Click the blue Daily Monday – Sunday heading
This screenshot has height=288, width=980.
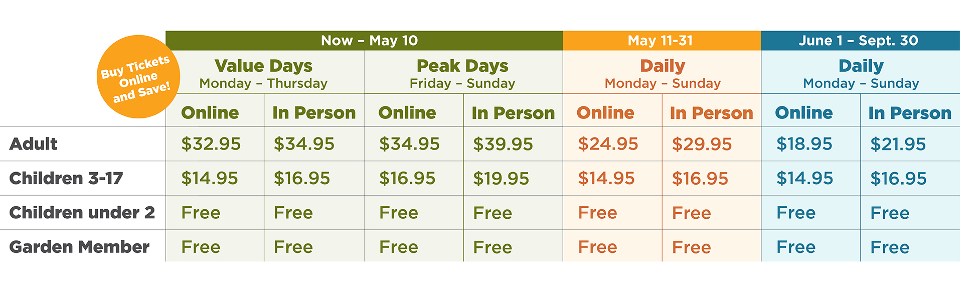pyautogui.click(x=861, y=73)
